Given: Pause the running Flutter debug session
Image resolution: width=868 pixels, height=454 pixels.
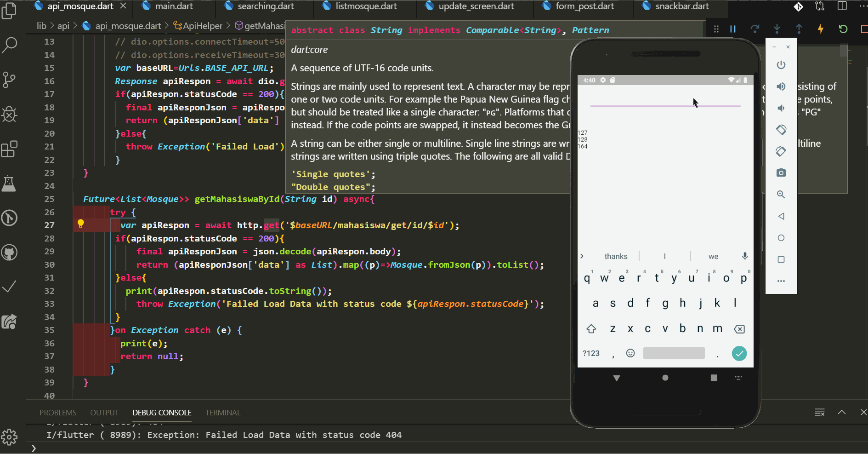Looking at the screenshot, I should point(732,29).
